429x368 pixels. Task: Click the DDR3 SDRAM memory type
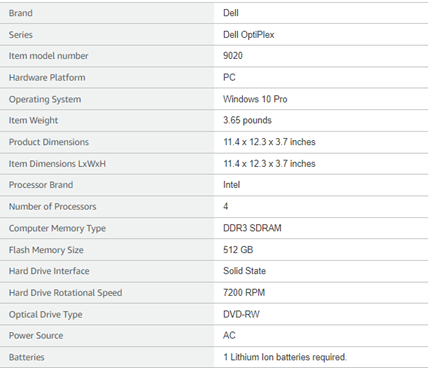coord(252,228)
